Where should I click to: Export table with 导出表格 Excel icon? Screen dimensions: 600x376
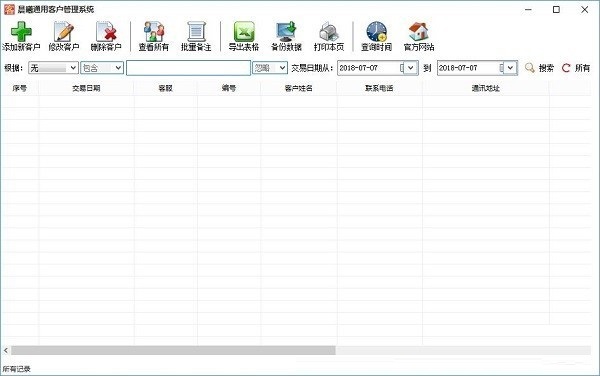tap(244, 32)
